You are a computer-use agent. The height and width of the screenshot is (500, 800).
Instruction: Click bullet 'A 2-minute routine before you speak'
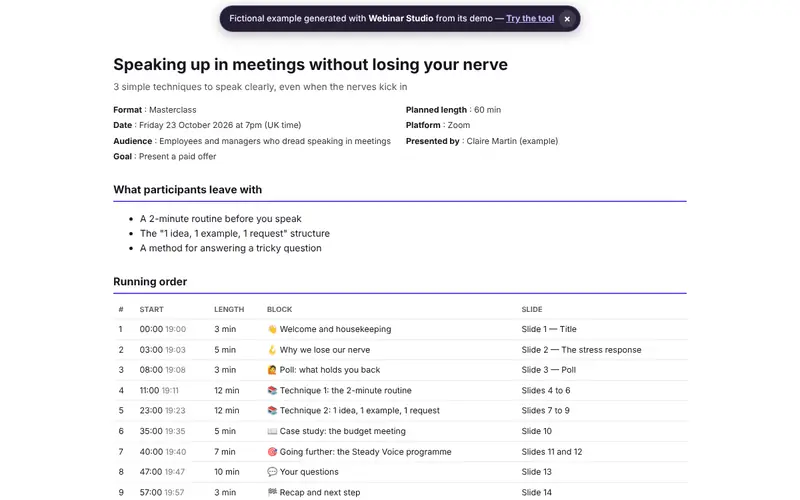click(221, 218)
